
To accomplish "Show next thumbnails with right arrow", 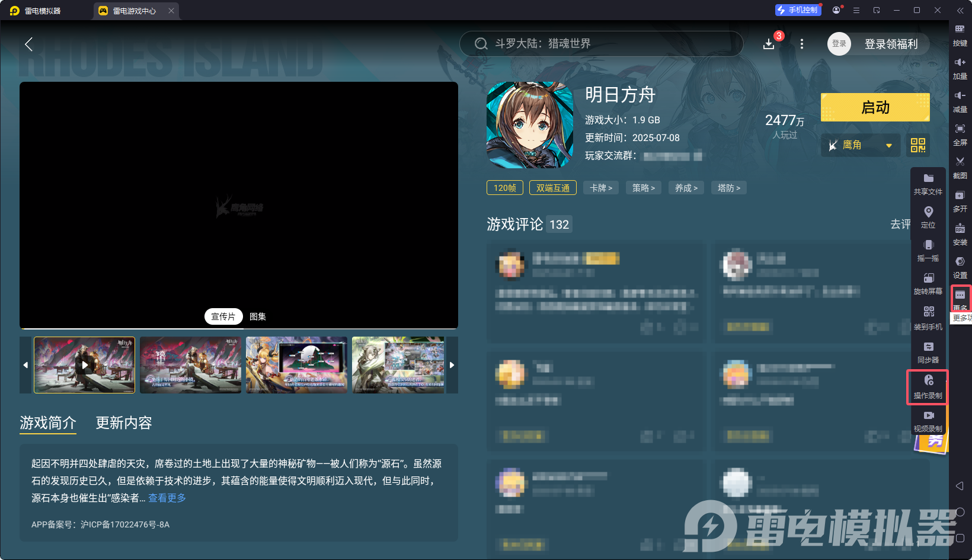I will pos(452,365).
